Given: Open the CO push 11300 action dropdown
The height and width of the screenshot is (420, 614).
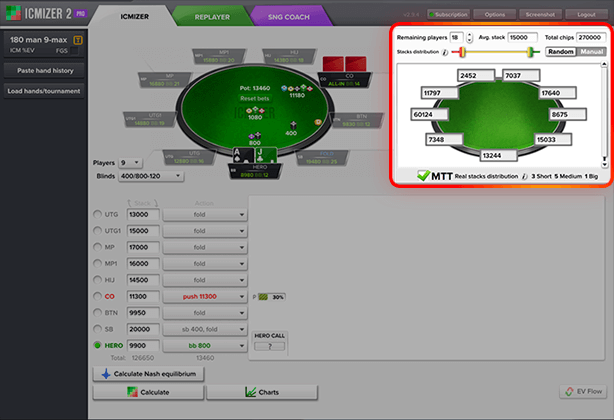Looking at the screenshot, I should (205, 297).
